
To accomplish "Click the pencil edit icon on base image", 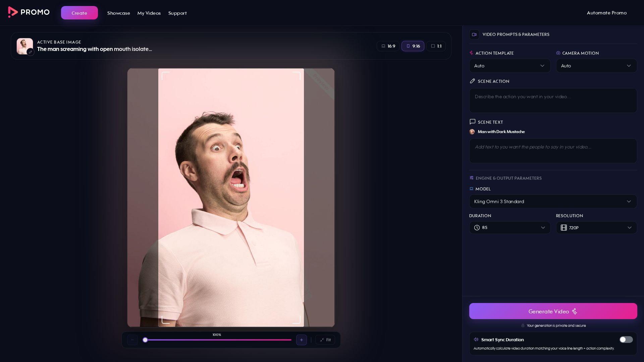I will tap(31, 52).
